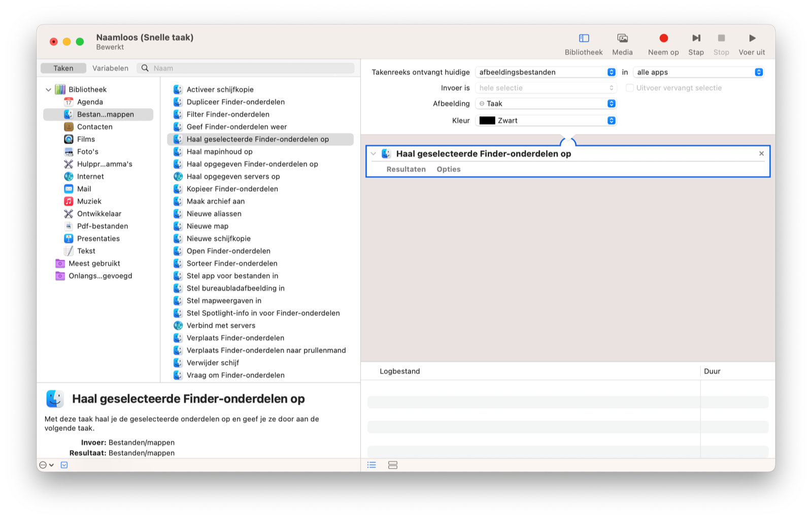This screenshot has height=520, width=812.
Task: Show the log list view
Action: [371, 465]
